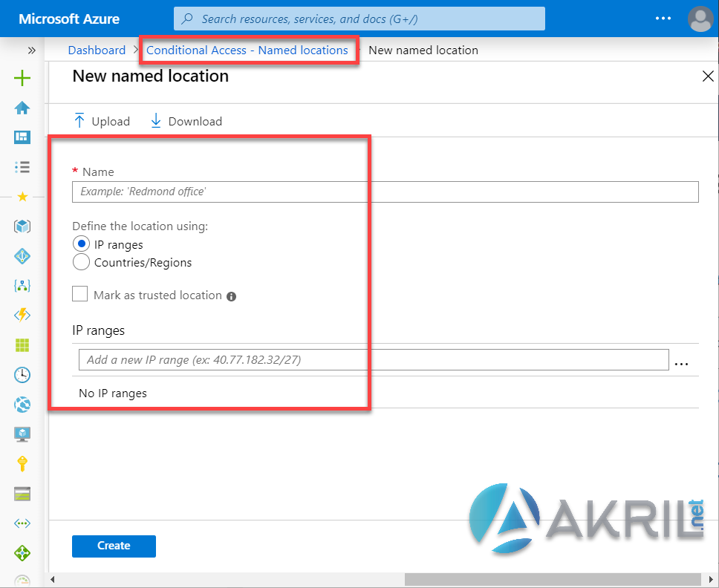719x588 pixels.
Task: Click the Download arrow button
Action: pos(186,121)
